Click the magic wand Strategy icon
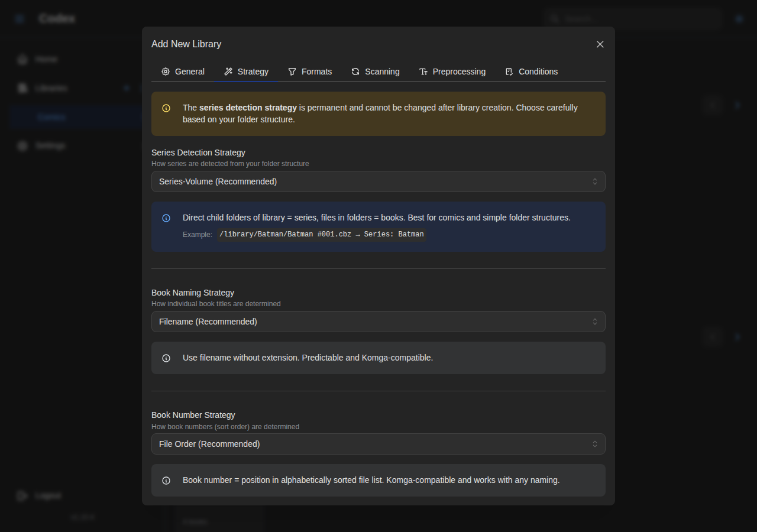This screenshot has width=757, height=532. click(228, 72)
